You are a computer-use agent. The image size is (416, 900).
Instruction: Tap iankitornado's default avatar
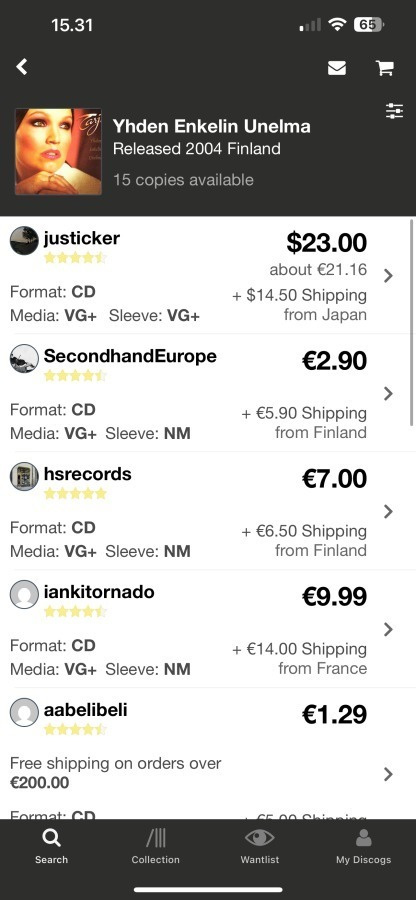[24, 595]
